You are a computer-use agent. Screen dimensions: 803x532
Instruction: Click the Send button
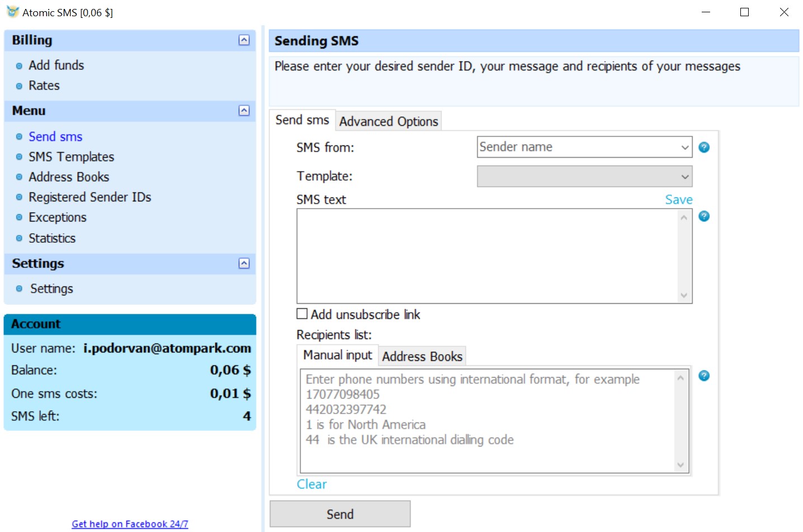pyautogui.click(x=340, y=514)
